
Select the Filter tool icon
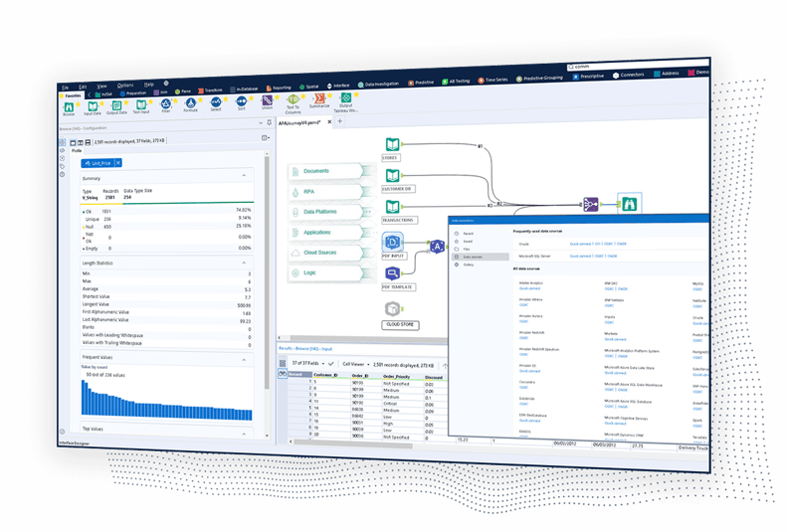coord(166,104)
